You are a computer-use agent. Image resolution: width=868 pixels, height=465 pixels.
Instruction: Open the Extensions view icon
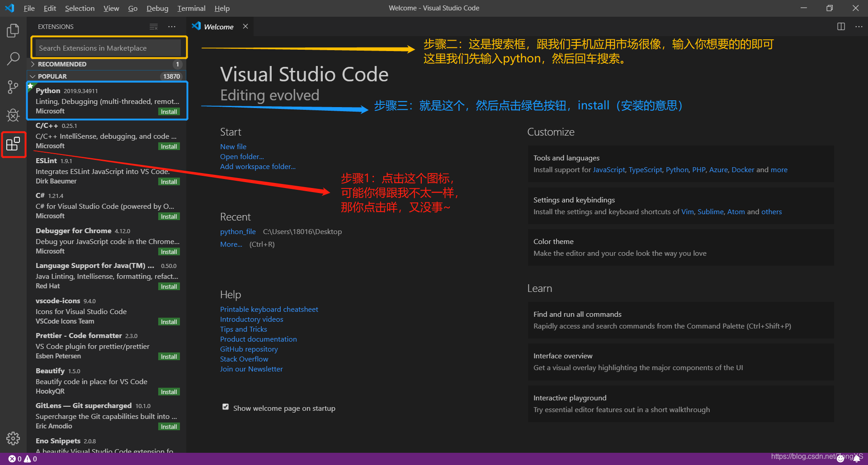(13, 144)
